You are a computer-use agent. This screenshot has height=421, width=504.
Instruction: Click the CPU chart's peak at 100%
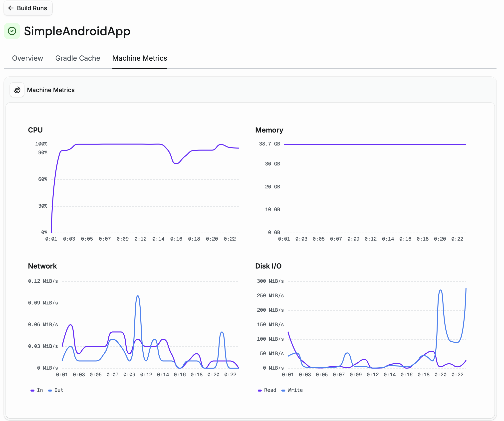(112, 144)
